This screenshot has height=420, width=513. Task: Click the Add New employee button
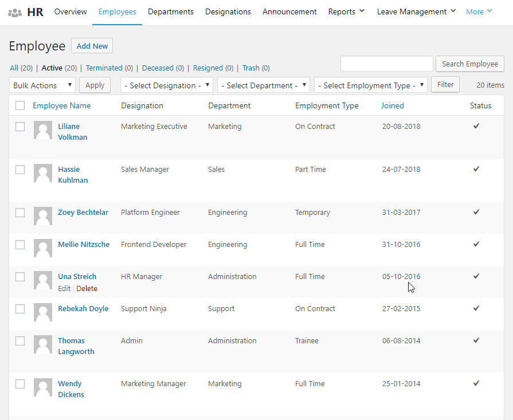(x=92, y=46)
